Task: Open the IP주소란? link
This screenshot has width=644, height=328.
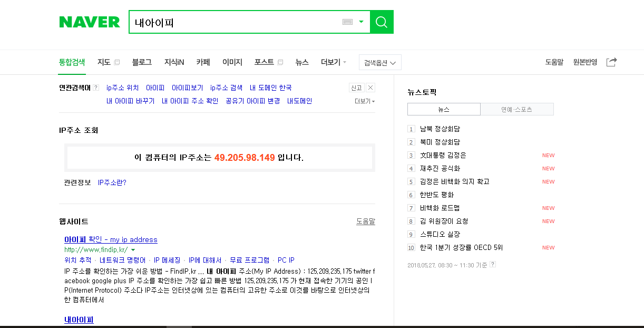Action: (x=112, y=182)
